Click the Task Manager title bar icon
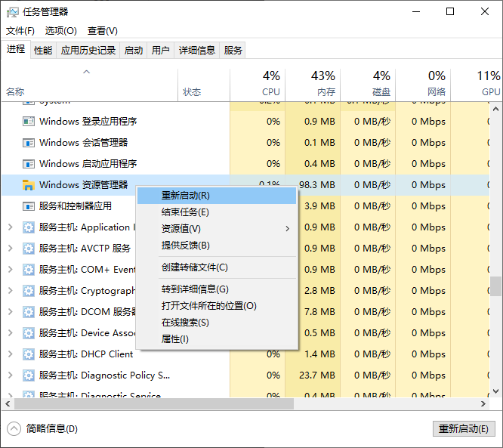 click(x=12, y=12)
